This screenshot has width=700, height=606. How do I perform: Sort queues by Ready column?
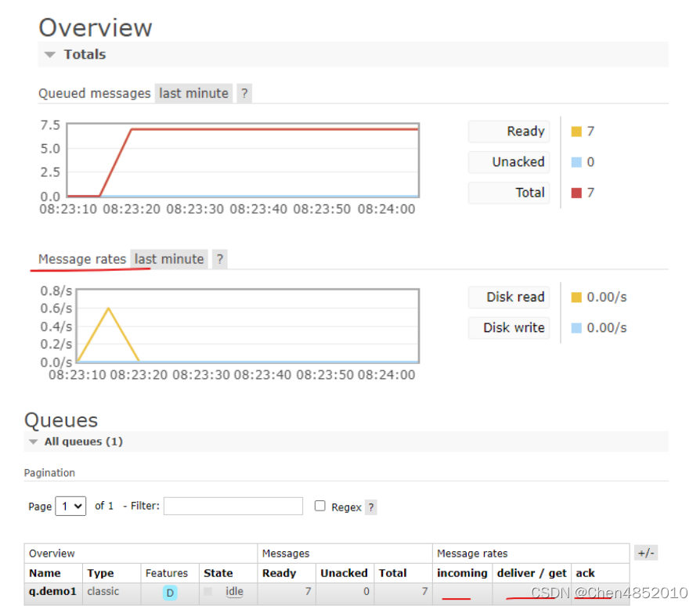coord(279,573)
